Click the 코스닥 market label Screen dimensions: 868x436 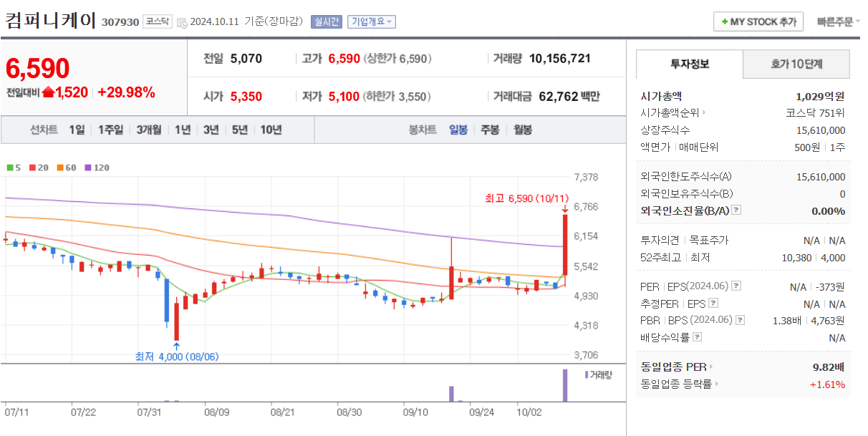158,21
